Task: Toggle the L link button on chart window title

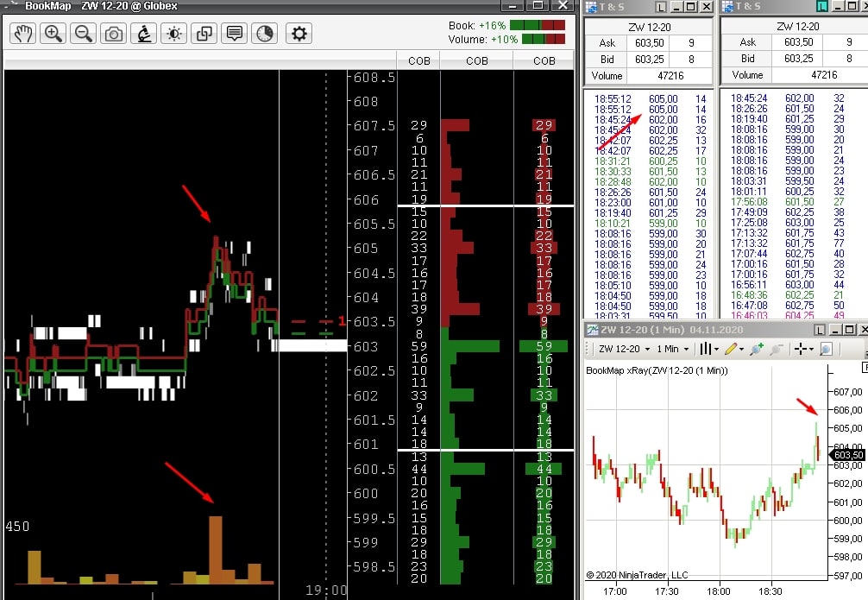Action: click(x=821, y=330)
